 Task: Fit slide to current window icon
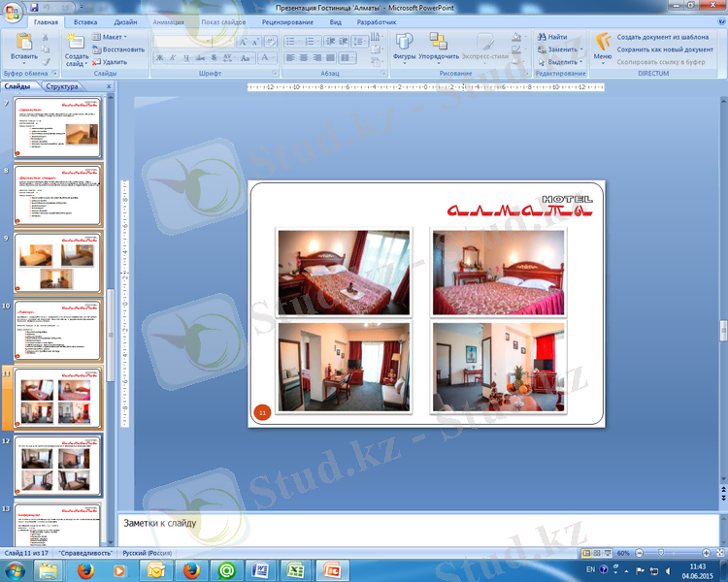pos(720,553)
